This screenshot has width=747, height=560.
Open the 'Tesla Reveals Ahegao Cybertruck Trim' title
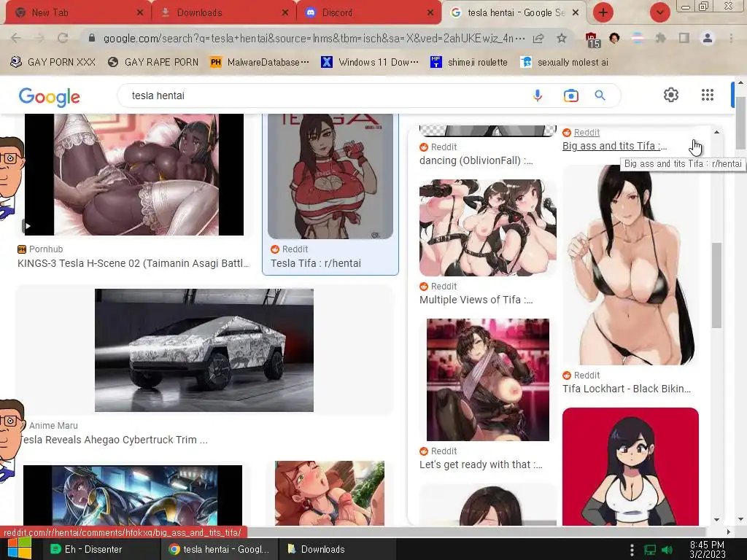point(113,440)
